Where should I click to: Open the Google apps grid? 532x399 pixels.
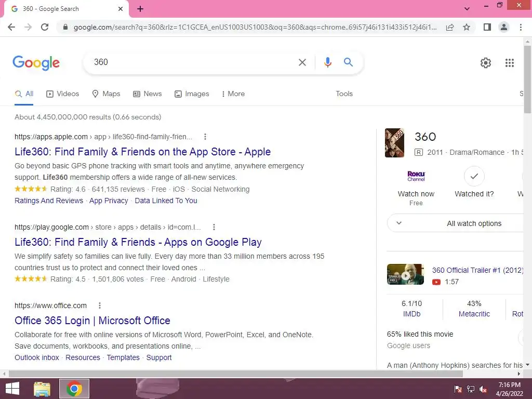tap(510, 63)
